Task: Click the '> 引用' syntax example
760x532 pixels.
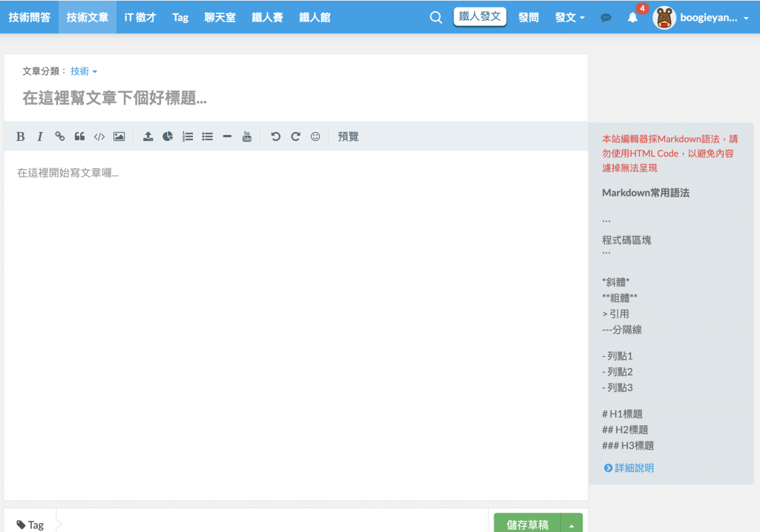Action: [x=615, y=314]
